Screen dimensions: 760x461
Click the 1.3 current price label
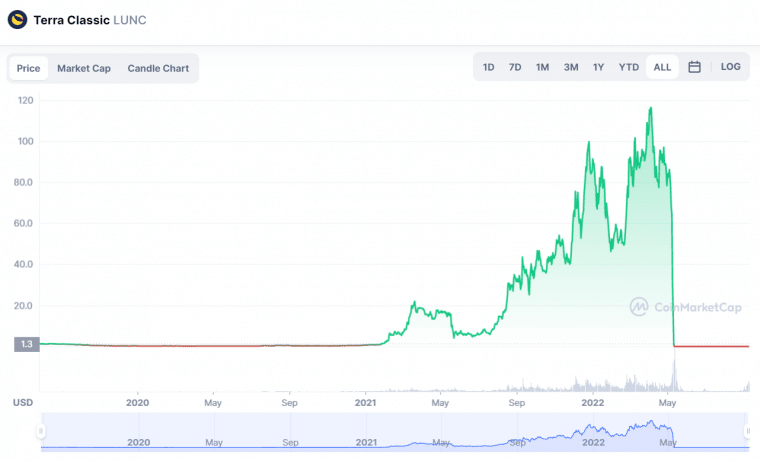(27, 344)
